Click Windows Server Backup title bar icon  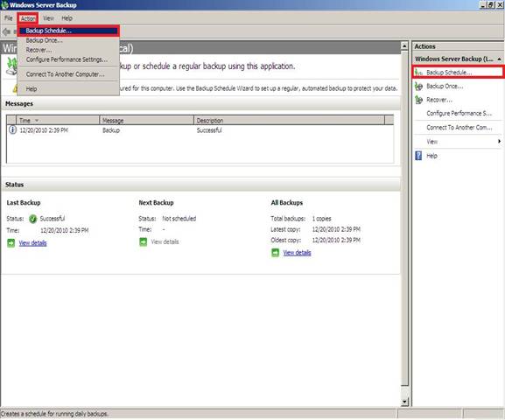click(x=5, y=5)
